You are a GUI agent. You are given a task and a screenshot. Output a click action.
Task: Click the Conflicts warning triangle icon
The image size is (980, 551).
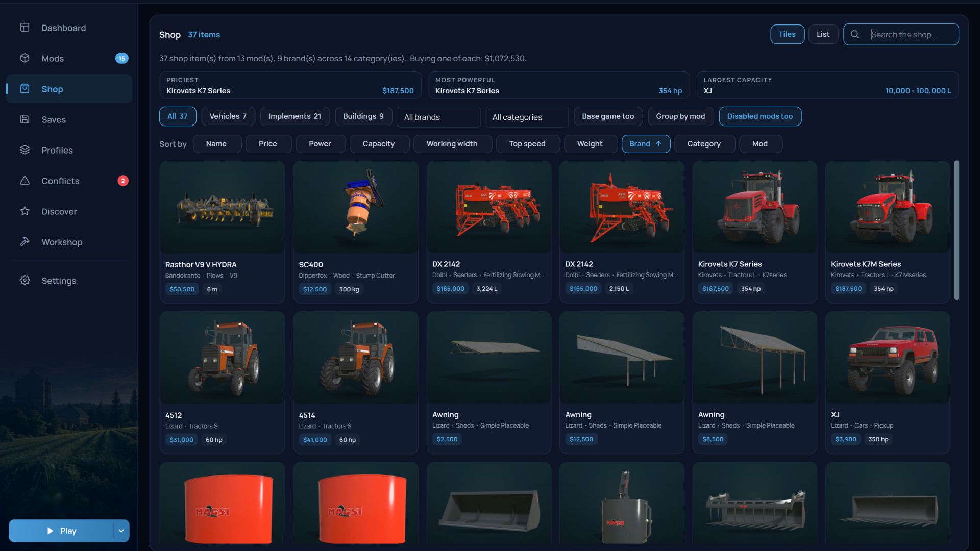click(24, 181)
